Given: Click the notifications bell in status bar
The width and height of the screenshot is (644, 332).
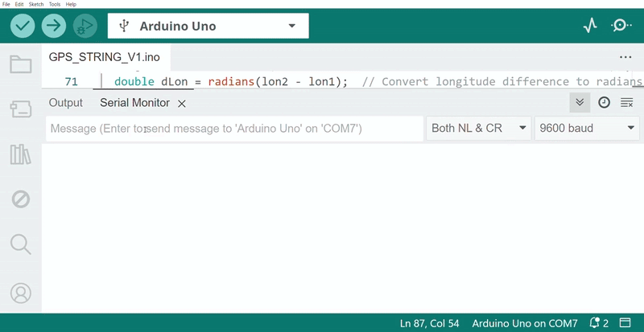Looking at the screenshot, I should (594, 323).
